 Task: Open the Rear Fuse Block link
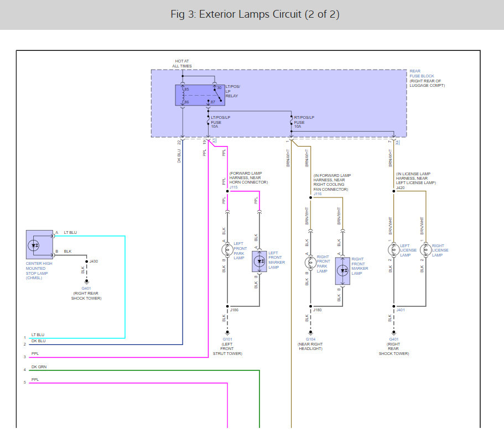[422, 74]
